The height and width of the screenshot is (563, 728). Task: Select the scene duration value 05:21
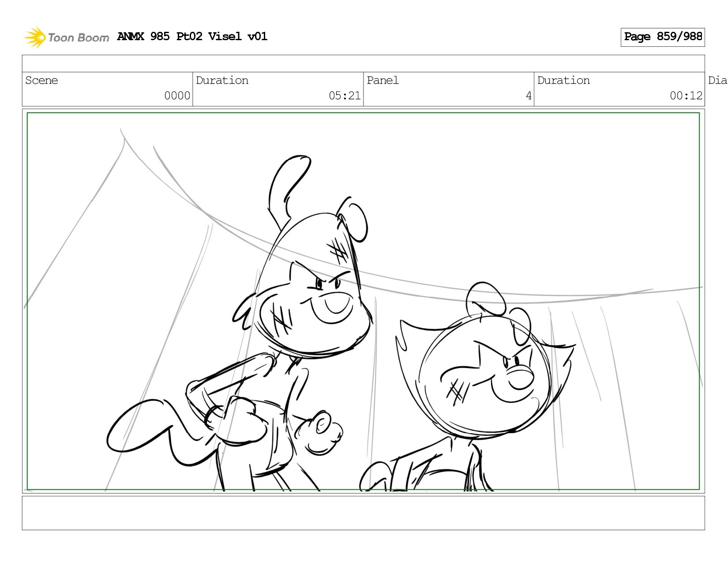pos(345,96)
